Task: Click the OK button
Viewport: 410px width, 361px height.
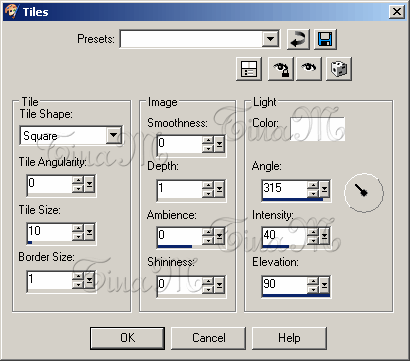Action: [x=127, y=338]
